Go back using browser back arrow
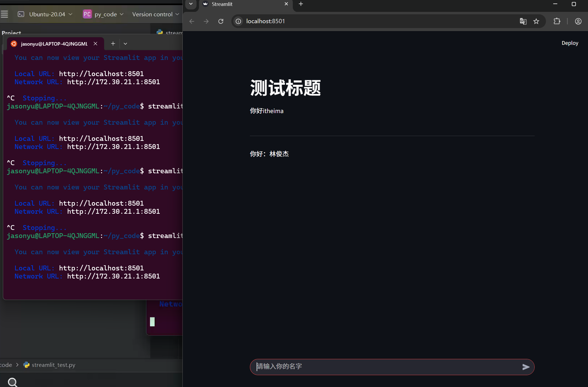Image resolution: width=588 pixels, height=387 pixels. click(x=192, y=21)
